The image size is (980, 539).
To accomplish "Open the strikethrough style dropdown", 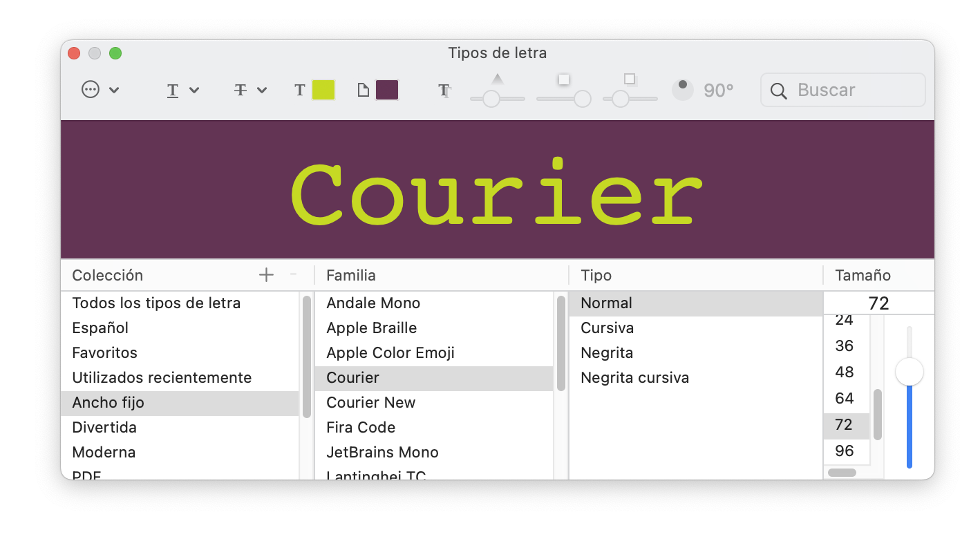I will tap(249, 90).
